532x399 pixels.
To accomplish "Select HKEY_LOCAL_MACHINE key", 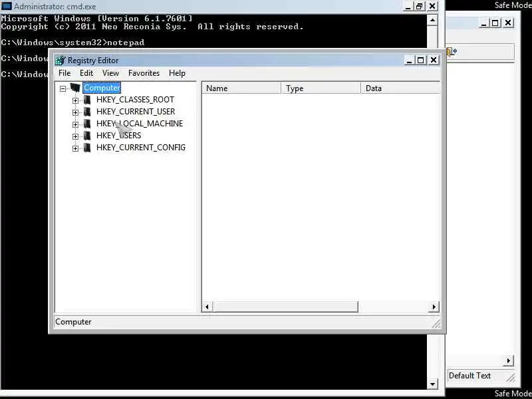I will 140,124.
